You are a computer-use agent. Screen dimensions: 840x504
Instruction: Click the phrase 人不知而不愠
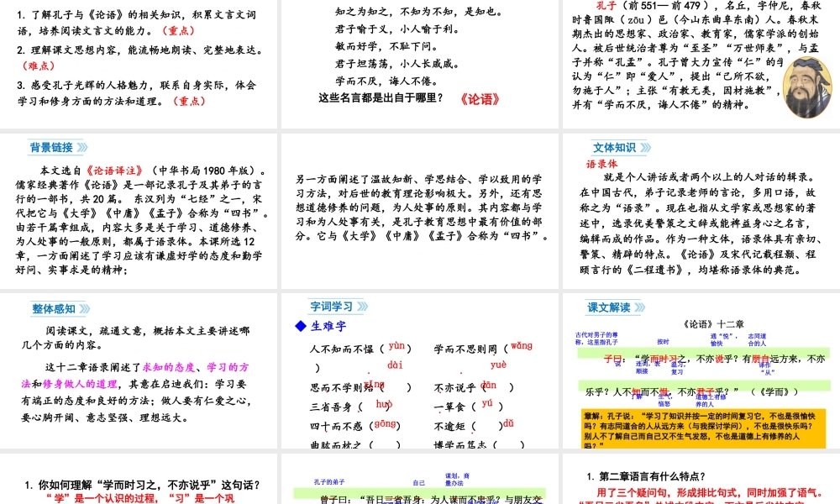pos(342,349)
